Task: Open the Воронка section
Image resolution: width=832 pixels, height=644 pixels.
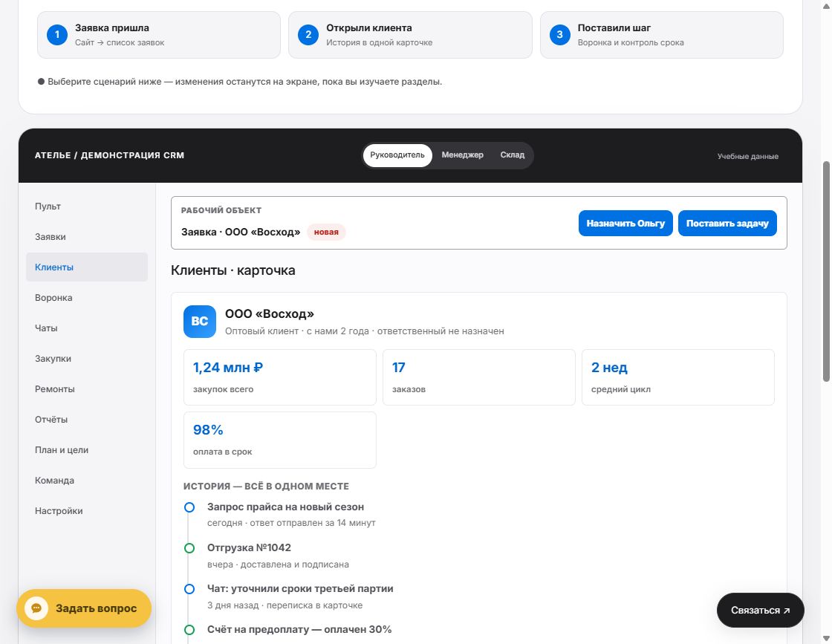Action: coord(87,298)
